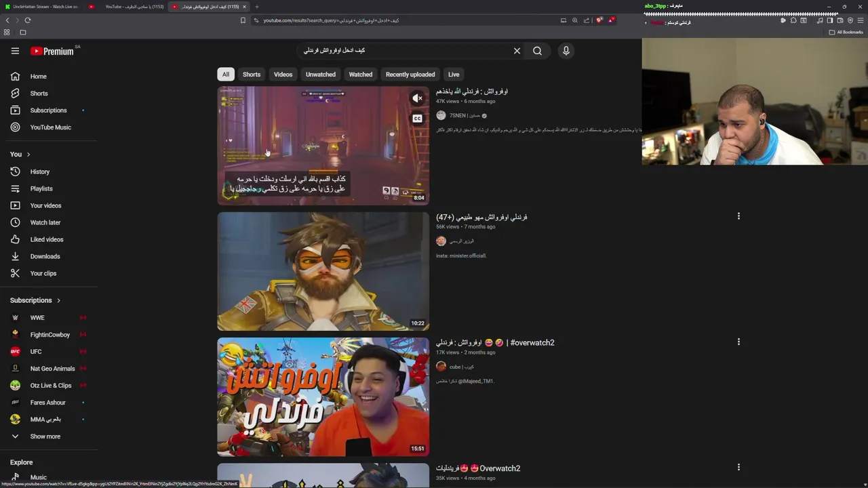Toggle the browser sidebar panel icon
Image resolution: width=868 pixels, height=488 pixels.
point(829,20)
